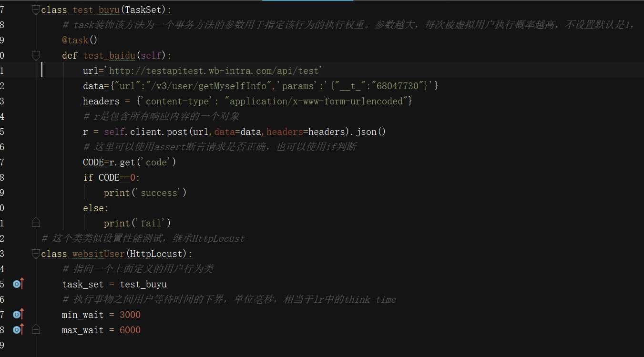Click 'content-type' key in headers

click(177, 101)
